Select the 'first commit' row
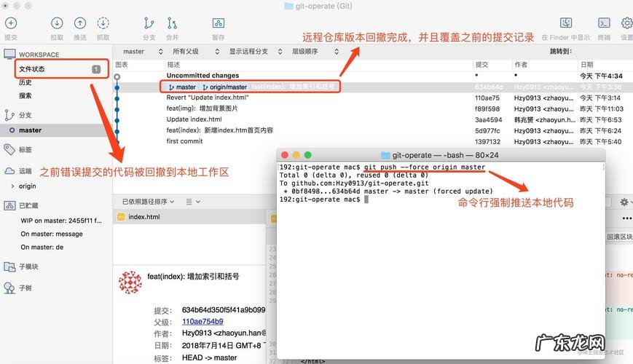 pyautogui.click(x=373, y=141)
